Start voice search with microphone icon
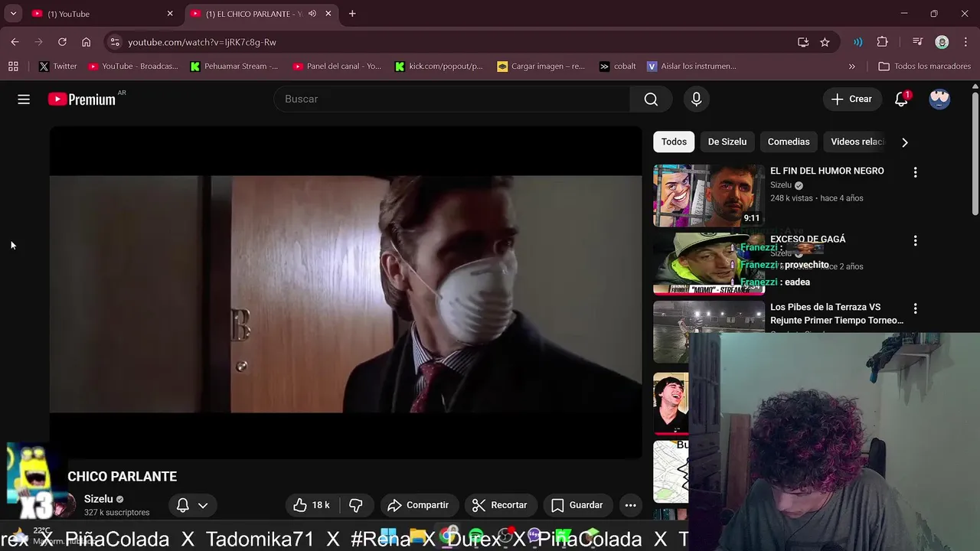This screenshot has height=551, width=980. tap(696, 99)
